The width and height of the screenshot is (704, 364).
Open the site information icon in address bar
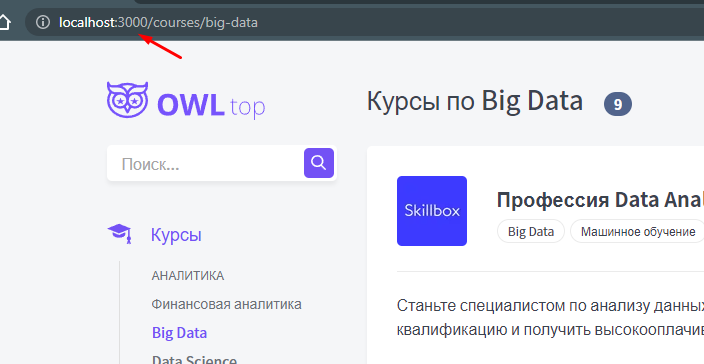point(43,22)
